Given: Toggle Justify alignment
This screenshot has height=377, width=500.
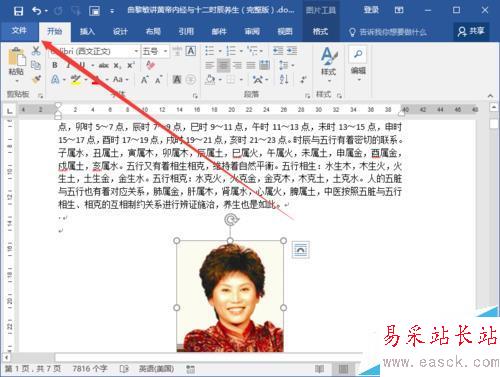Looking at the screenshot, I should (251, 65).
